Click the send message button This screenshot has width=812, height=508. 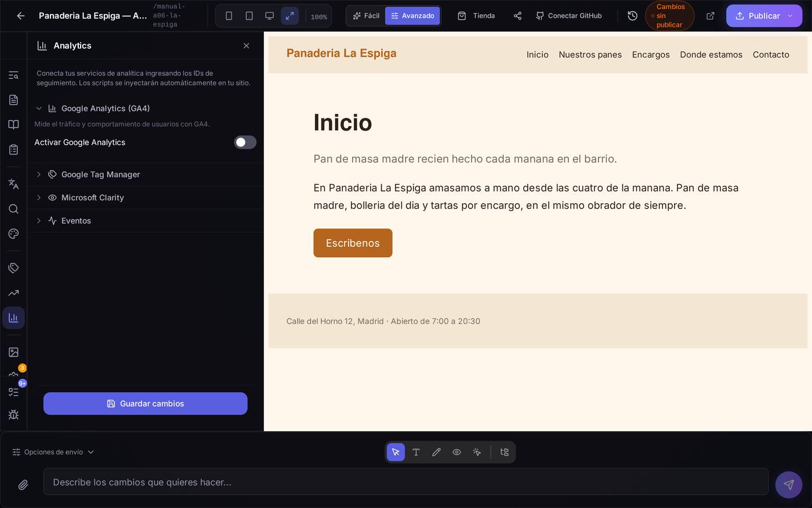pos(789,484)
